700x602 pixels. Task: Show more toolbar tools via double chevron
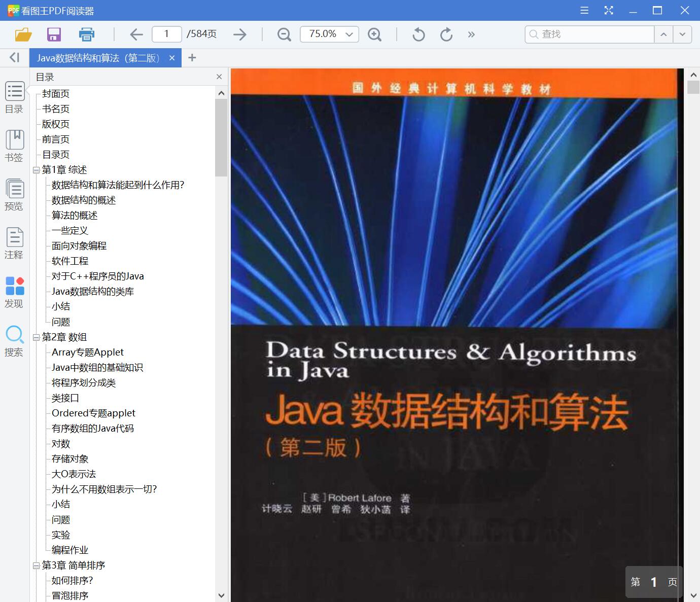[x=471, y=34]
